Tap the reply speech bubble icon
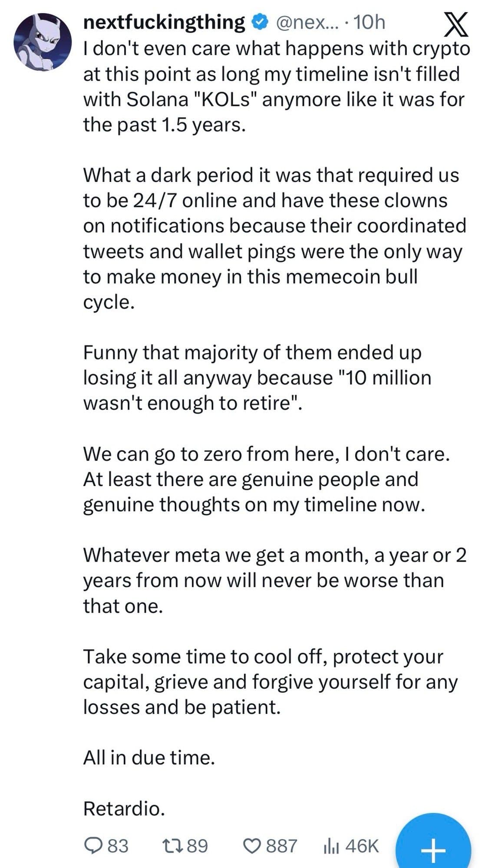This screenshot has height=868, width=485. tap(92, 845)
